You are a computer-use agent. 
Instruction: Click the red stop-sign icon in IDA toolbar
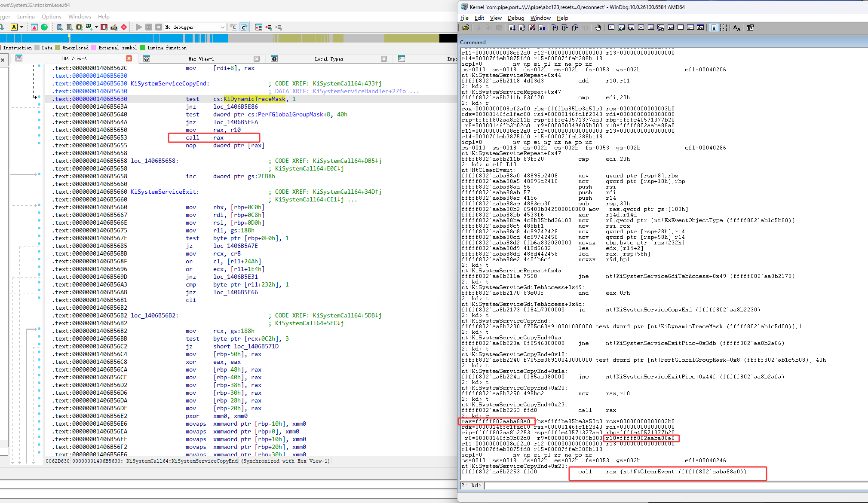coord(124,27)
